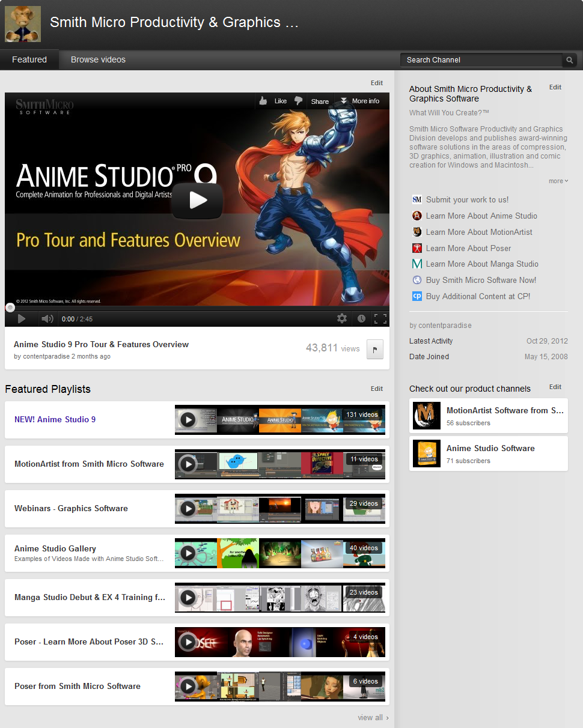Click the Submit your work SM icon
Screen dimensions: 583x728
coord(417,199)
